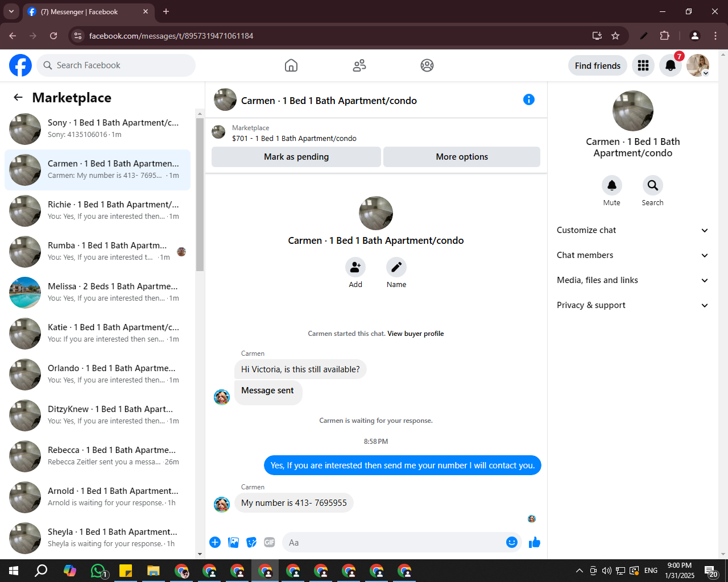Click More options button
728x582 pixels.
pyautogui.click(x=462, y=157)
